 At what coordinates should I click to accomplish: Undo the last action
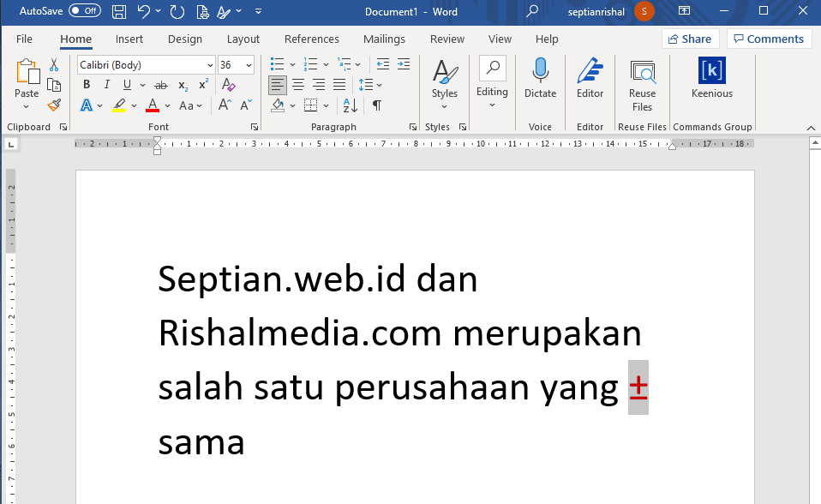[143, 11]
